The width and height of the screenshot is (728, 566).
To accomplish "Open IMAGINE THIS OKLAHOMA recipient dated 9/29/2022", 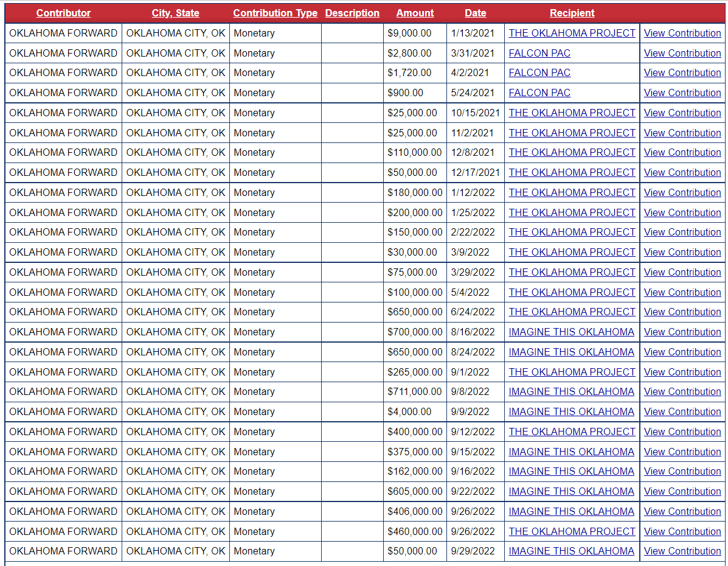I will click(572, 551).
